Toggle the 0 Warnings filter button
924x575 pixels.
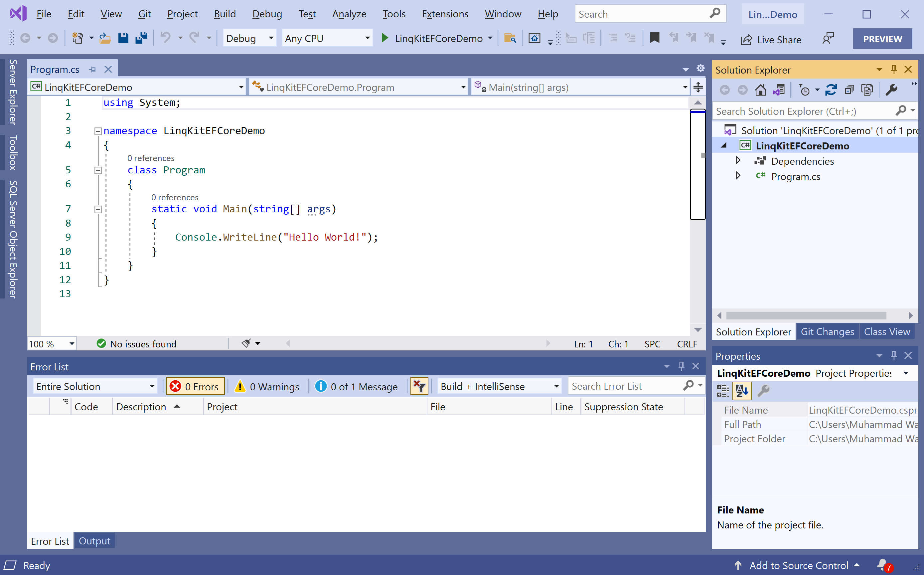click(x=267, y=386)
